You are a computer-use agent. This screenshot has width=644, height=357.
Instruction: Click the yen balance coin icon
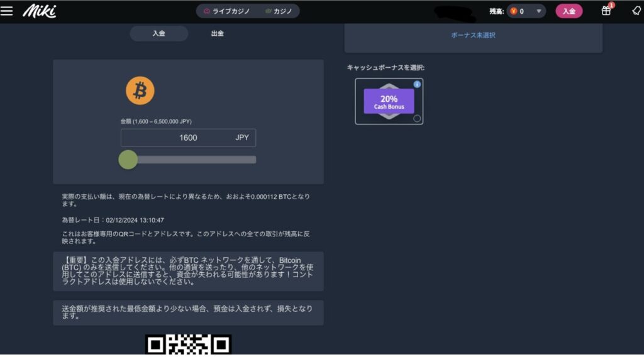pyautogui.click(x=513, y=11)
